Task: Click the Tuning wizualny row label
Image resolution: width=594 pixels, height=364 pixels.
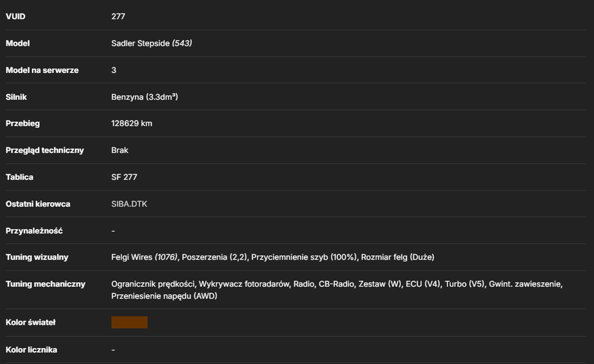Action: (37, 257)
